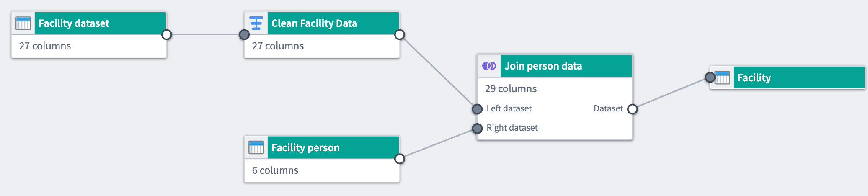Viewport: 868px width, 196px height.
Task: Select the Clean Facility Data input port
Action: pos(244,35)
